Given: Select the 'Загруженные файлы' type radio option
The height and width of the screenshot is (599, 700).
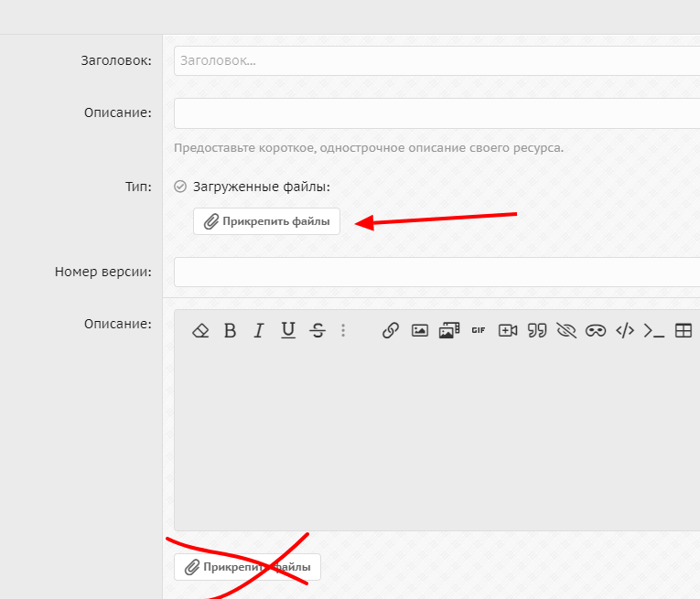Looking at the screenshot, I should click(x=180, y=187).
